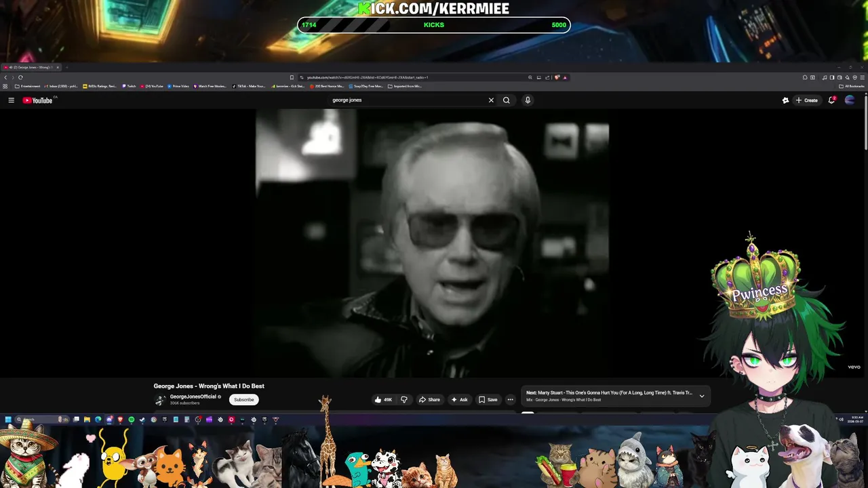
Task: Clear the search text with the X
Action: [x=491, y=100]
